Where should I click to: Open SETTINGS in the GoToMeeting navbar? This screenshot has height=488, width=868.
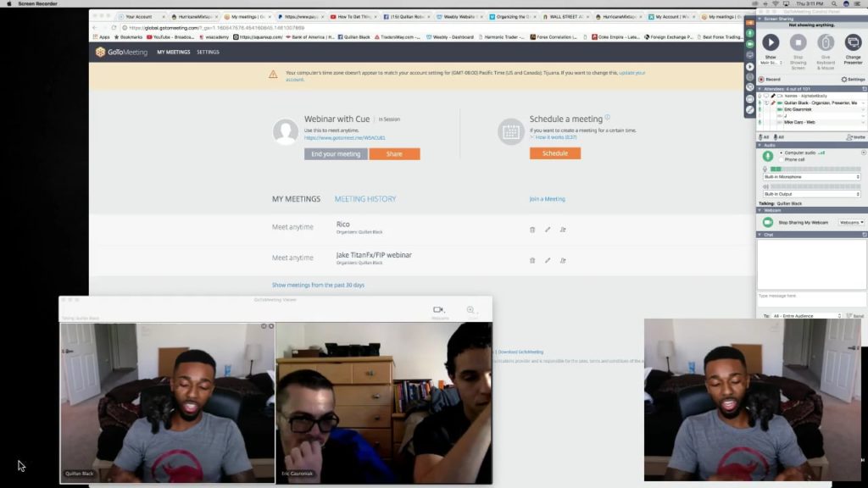click(x=209, y=52)
